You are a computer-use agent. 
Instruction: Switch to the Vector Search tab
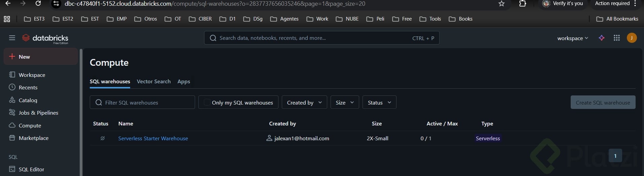[x=154, y=82]
